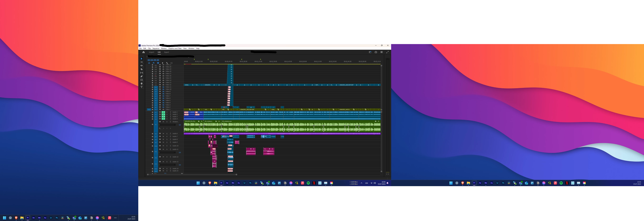644x221 pixels.
Task: Select the Type tool
Action: click(x=141, y=87)
